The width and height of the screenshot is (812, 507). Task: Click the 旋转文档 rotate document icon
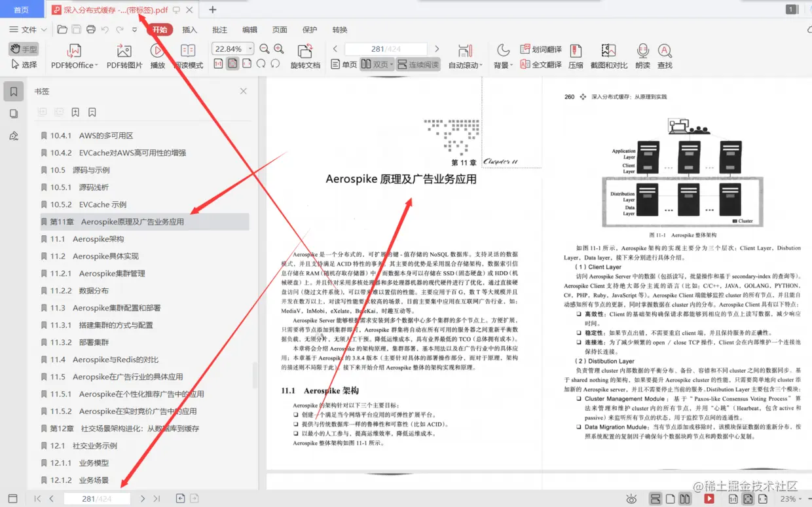pos(304,51)
